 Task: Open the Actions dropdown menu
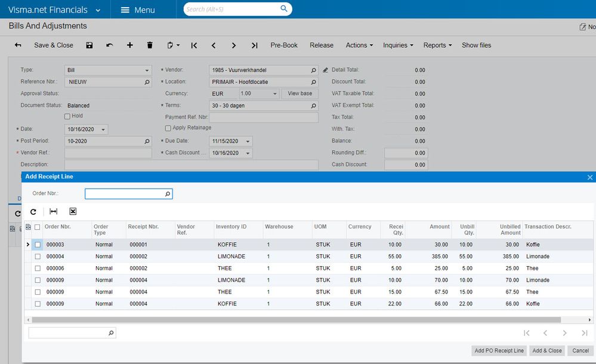pos(359,45)
